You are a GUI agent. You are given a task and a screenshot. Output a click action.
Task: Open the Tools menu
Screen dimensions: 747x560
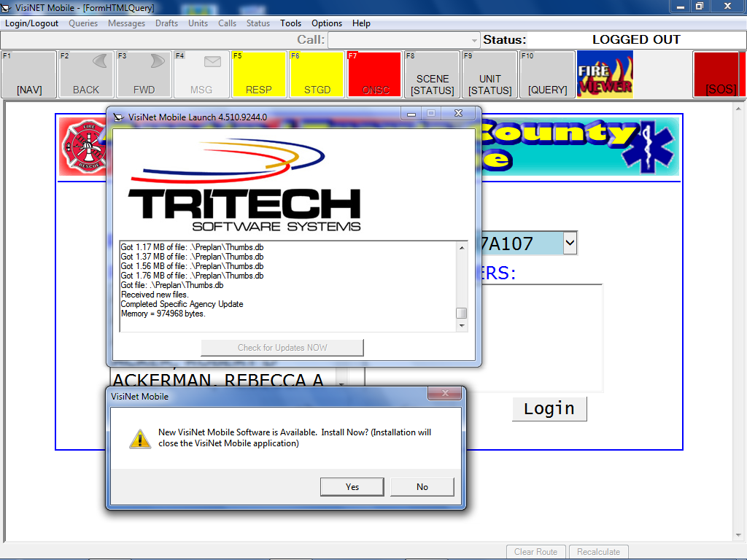tap(290, 23)
